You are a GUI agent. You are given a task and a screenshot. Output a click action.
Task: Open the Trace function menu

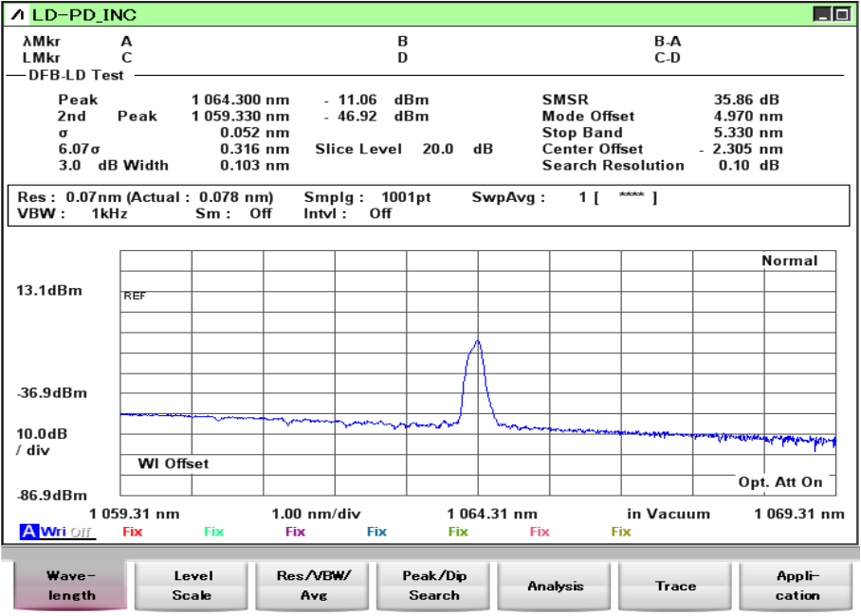coord(676,586)
